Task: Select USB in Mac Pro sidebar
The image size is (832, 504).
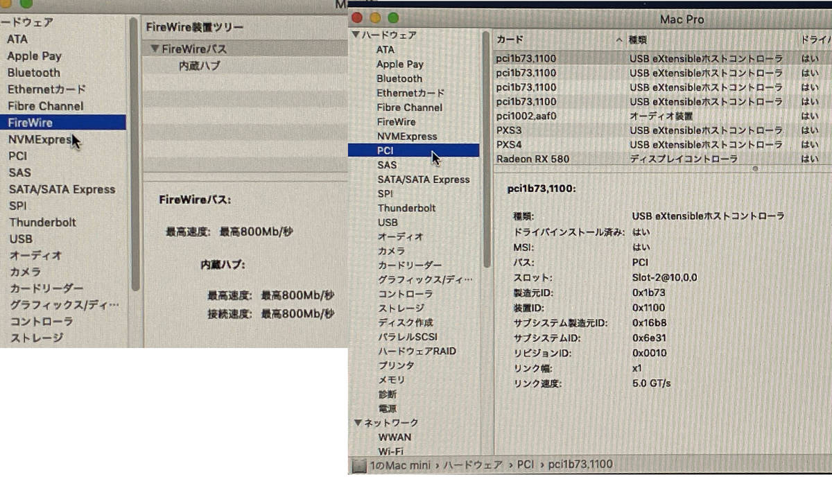Action: pos(388,223)
